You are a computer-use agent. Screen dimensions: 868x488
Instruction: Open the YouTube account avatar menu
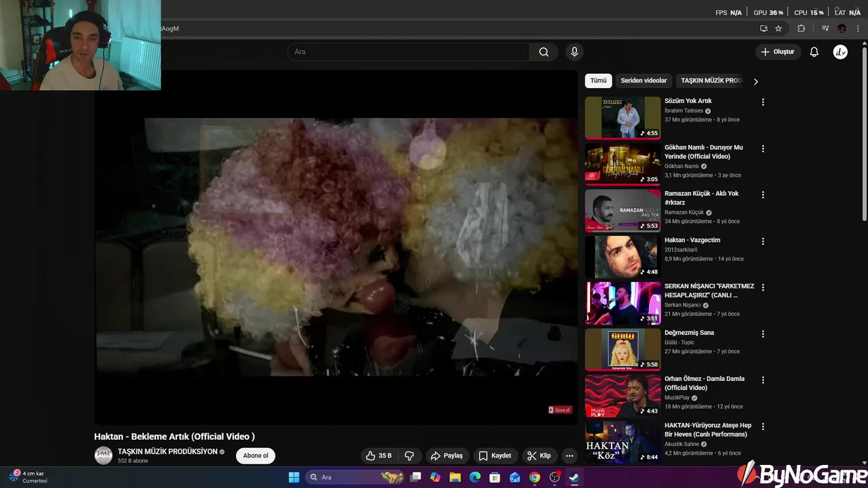pos(840,52)
